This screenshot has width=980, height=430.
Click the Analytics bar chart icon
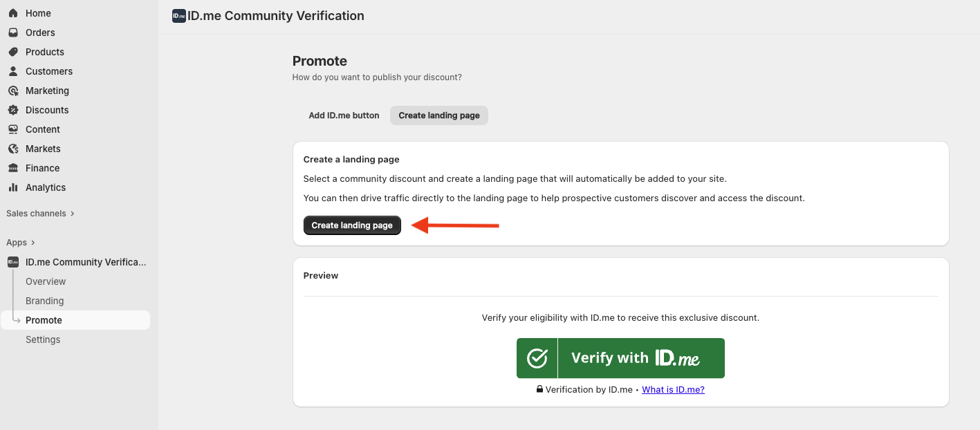click(x=13, y=187)
